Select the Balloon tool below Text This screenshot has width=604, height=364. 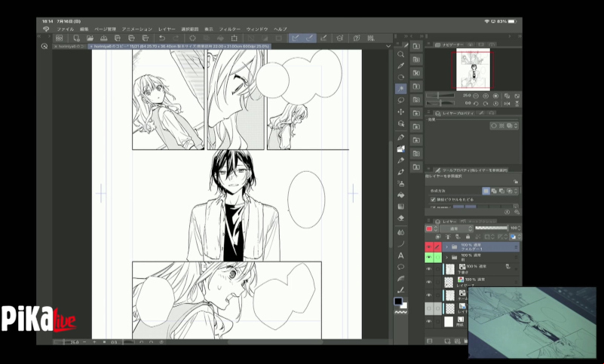click(x=400, y=267)
